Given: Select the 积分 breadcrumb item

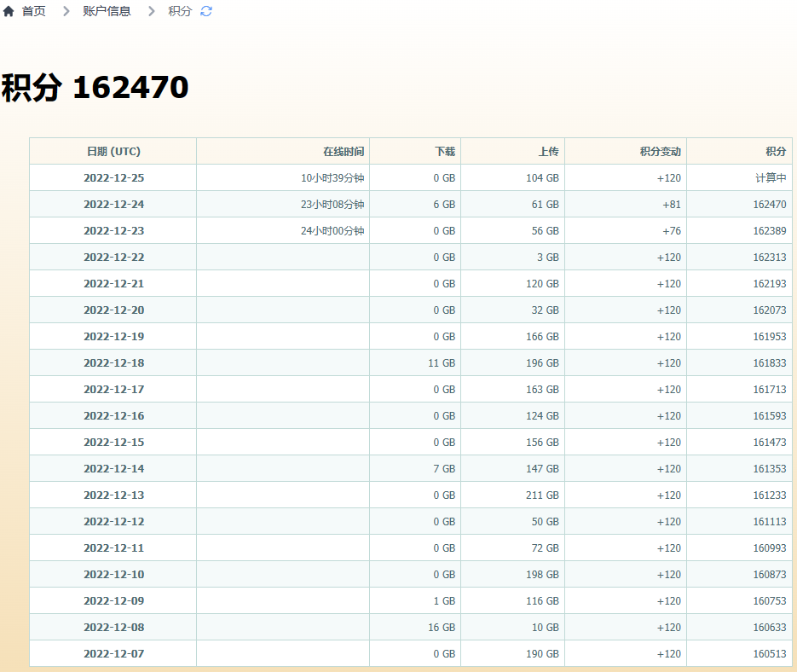Looking at the screenshot, I should point(180,11).
